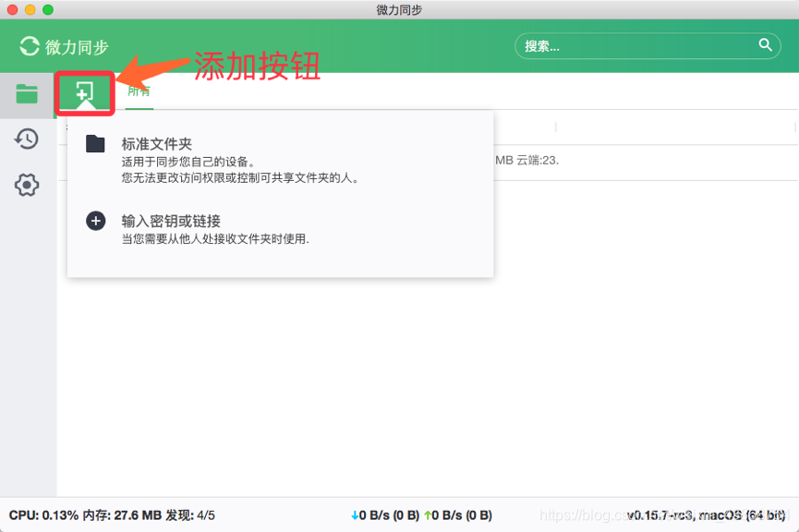Click the download speed indicator
Screen dimensions: 799x532
(385, 515)
